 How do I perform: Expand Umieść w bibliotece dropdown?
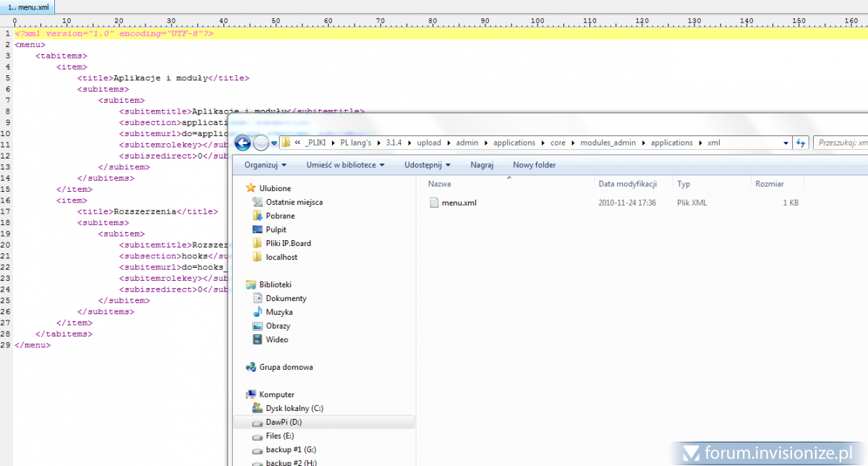click(x=345, y=165)
